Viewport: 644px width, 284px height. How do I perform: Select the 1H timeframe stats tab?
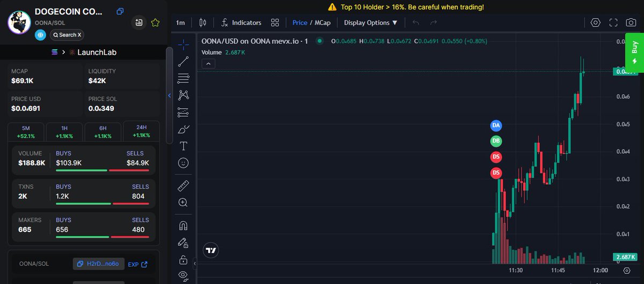64,132
